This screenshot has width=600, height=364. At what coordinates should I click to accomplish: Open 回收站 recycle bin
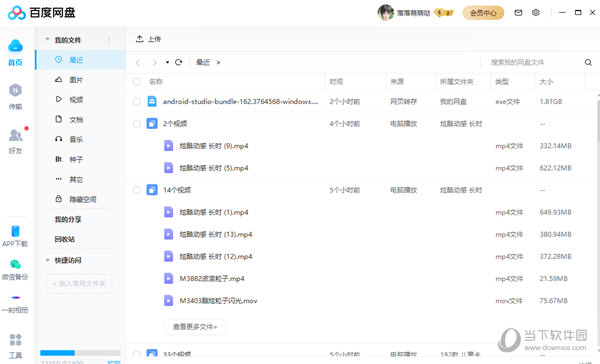point(65,239)
